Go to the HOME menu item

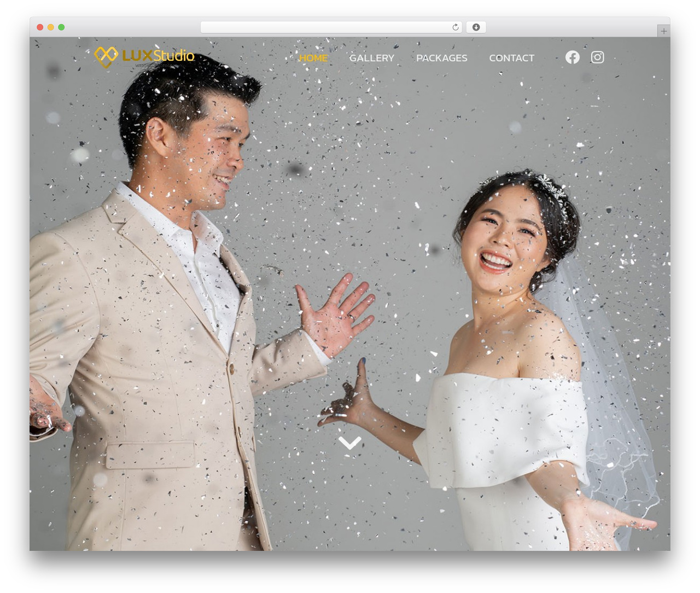pyautogui.click(x=313, y=58)
